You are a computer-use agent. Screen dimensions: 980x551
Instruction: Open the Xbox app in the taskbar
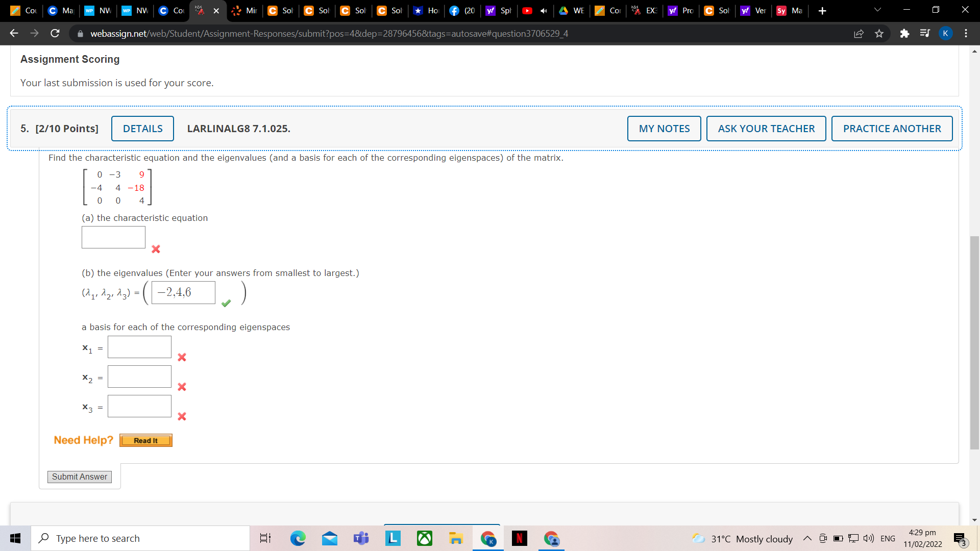coord(424,538)
